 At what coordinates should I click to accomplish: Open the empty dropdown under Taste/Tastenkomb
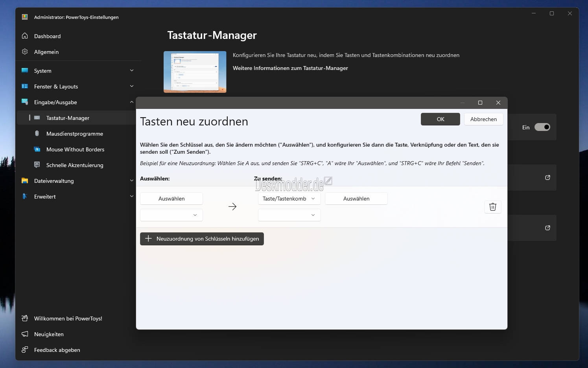tap(289, 215)
